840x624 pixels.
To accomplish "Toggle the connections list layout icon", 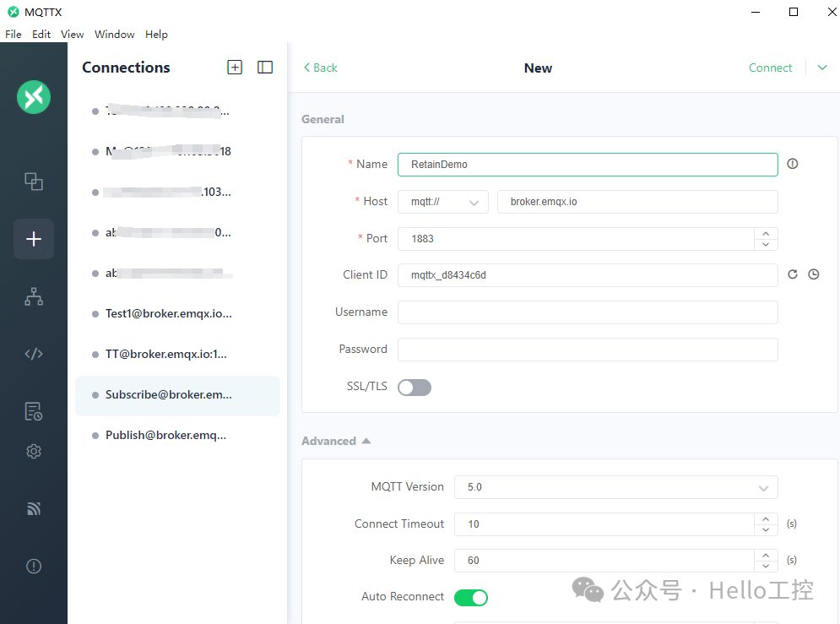I will [265, 67].
